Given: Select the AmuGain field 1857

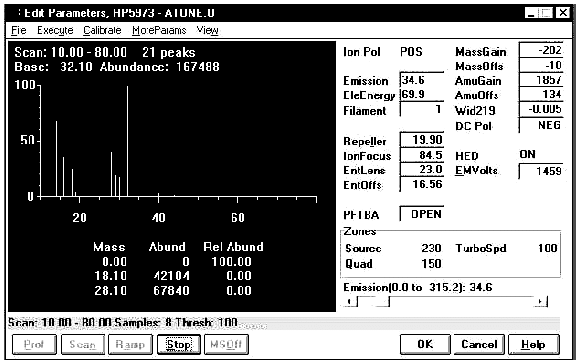Looking at the screenshot, I should [x=541, y=80].
